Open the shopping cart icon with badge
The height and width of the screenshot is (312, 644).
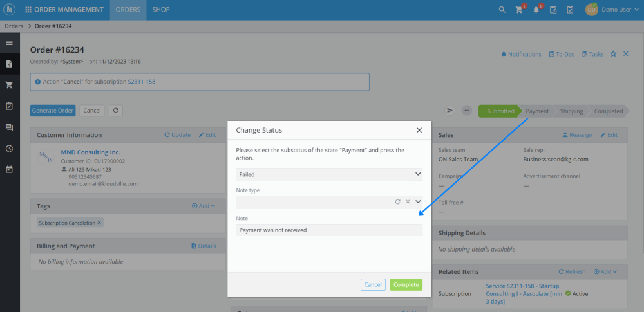click(x=519, y=10)
